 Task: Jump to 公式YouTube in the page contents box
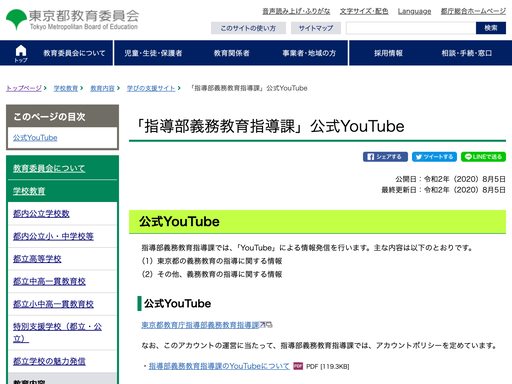point(35,138)
